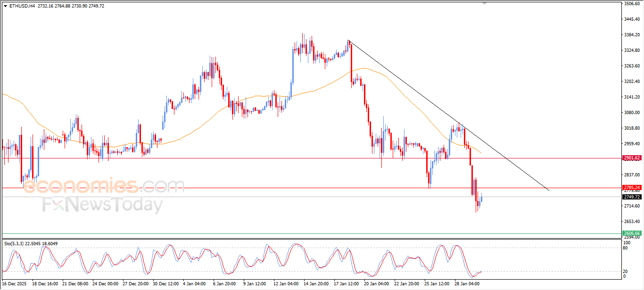The height and width of the screenshot is (290, 644).
Task: Select the green 2606.66 price label
Action: click(632, 233)
